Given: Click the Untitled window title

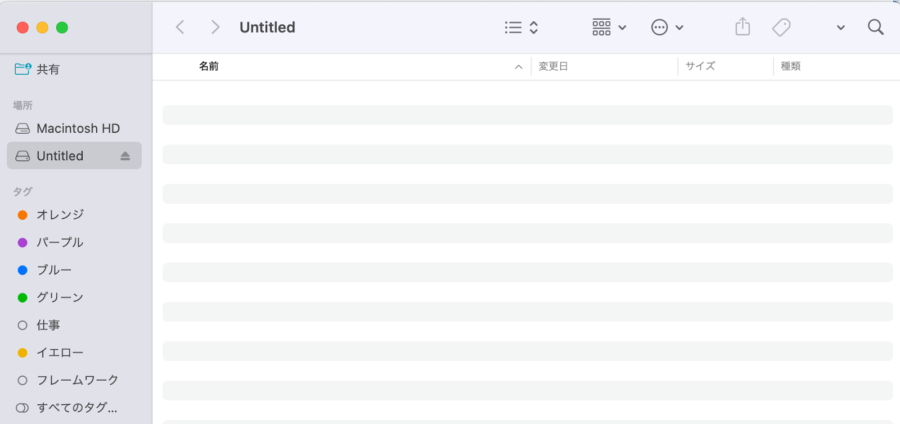Looking at the screenshot, I should tap(267, 27).
